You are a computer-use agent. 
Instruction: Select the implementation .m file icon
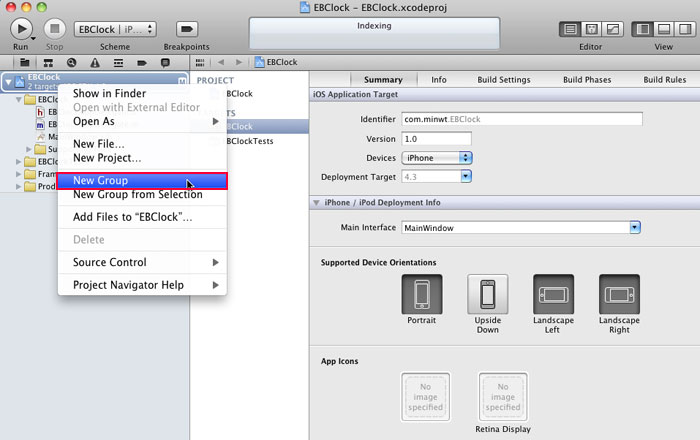40,125
